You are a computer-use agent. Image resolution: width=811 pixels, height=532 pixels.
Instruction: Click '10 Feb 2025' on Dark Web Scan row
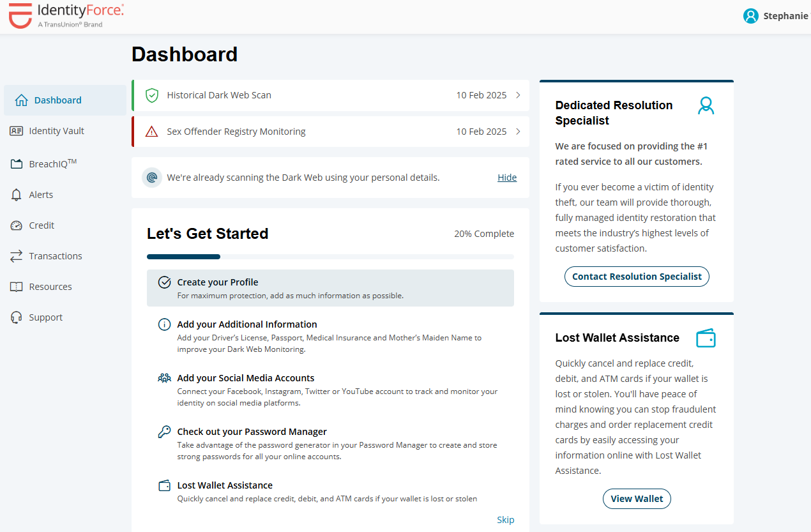coord(481,95)
